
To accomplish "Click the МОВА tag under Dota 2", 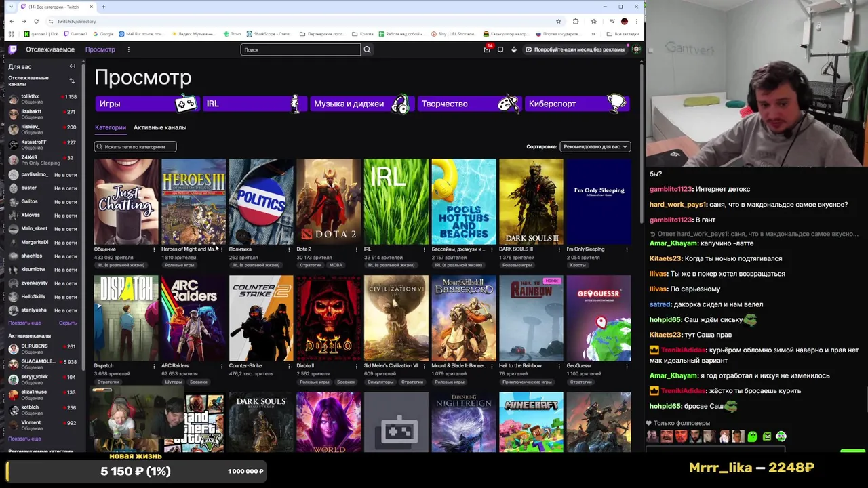I will point(336,265).
